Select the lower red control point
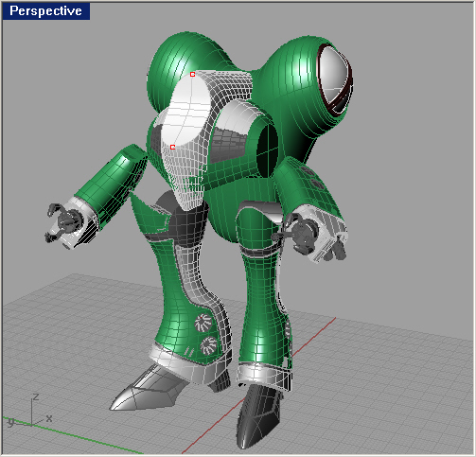 pyautogui.click(x=172, y=148)
